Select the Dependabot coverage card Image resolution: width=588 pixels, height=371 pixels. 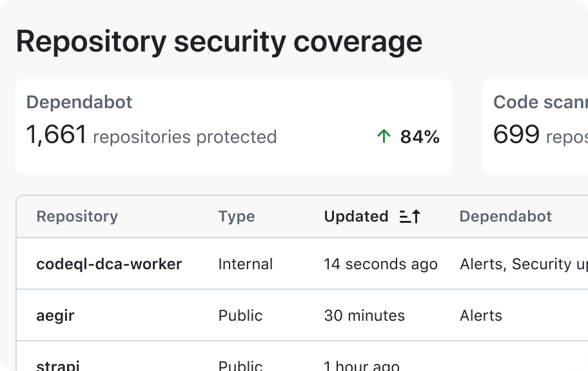click(233, 126)
